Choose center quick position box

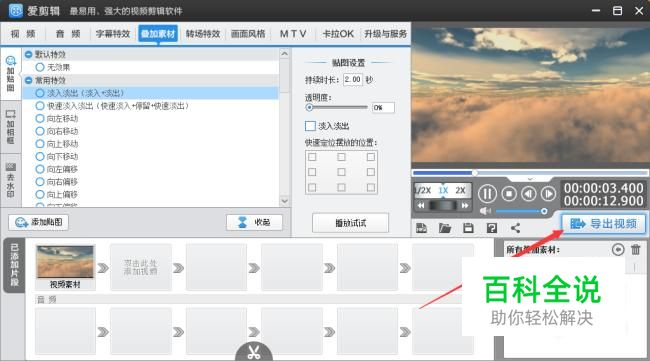(341, 172)
